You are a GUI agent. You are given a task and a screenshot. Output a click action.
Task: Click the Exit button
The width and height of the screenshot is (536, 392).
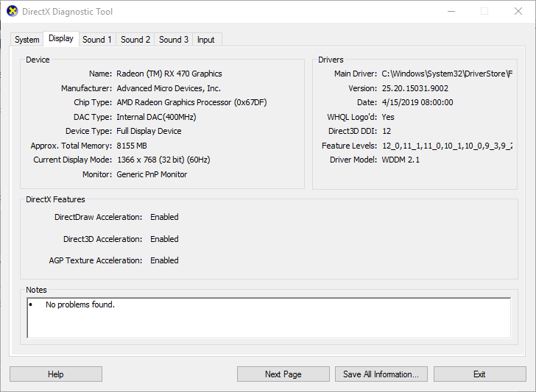[479, 374]
